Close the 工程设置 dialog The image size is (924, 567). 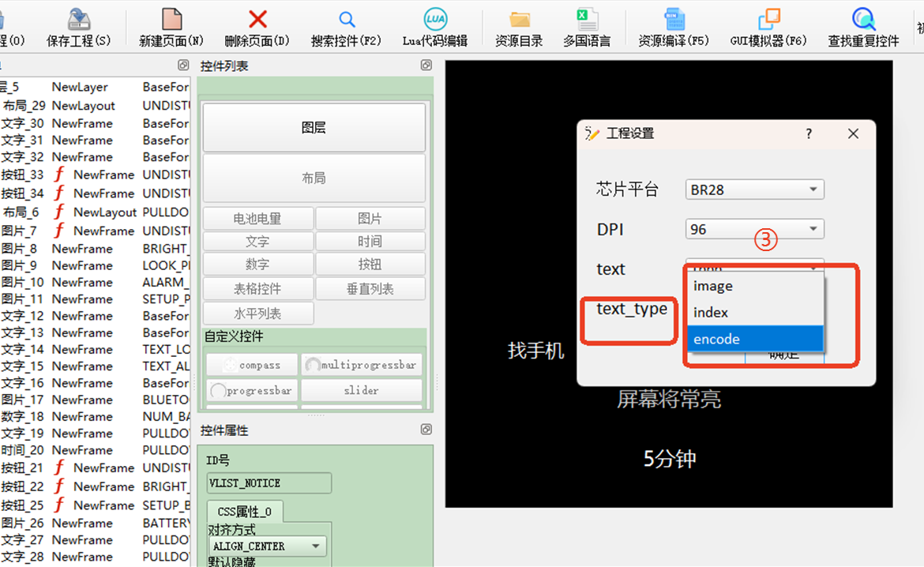[x=853, y=133]
